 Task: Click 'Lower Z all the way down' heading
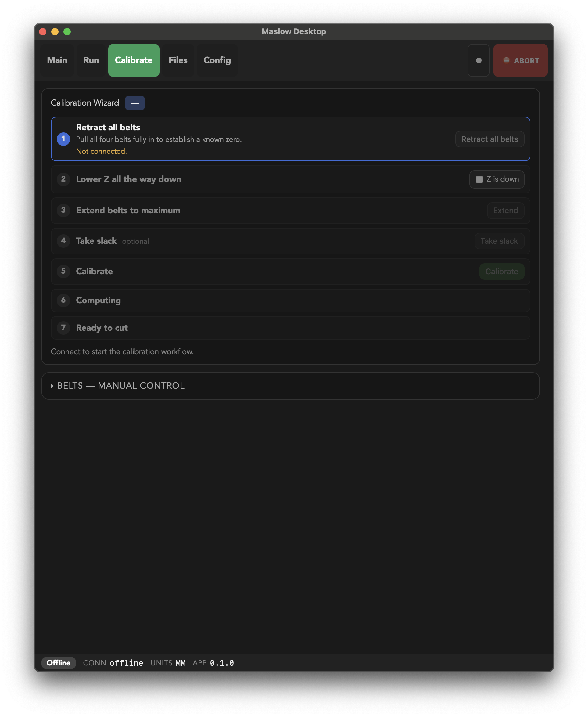[129, 179]
